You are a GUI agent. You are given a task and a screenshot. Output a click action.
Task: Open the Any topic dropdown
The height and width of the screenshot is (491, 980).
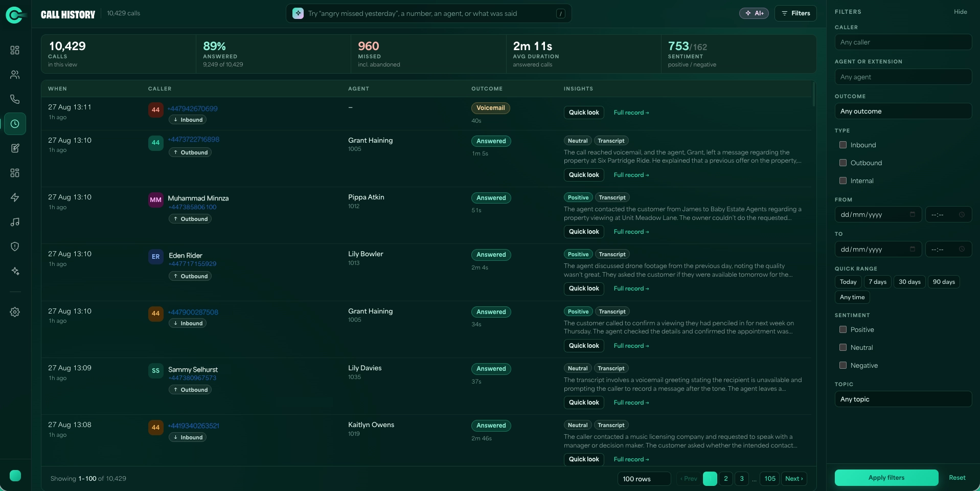coord(903,399)
